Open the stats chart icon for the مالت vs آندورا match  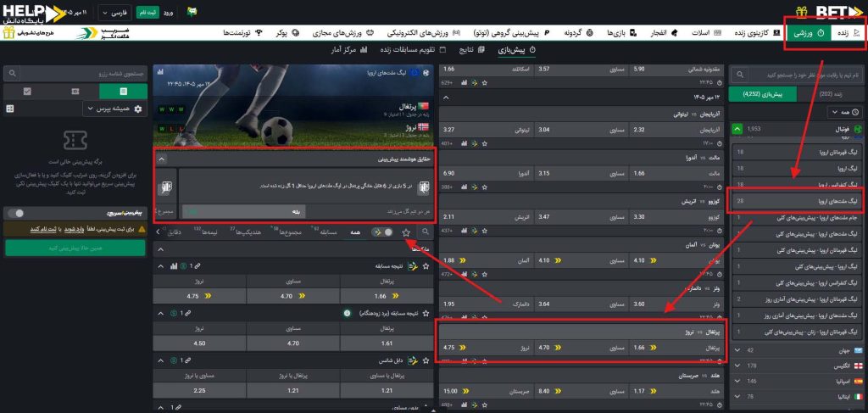(x=463, y=187)
